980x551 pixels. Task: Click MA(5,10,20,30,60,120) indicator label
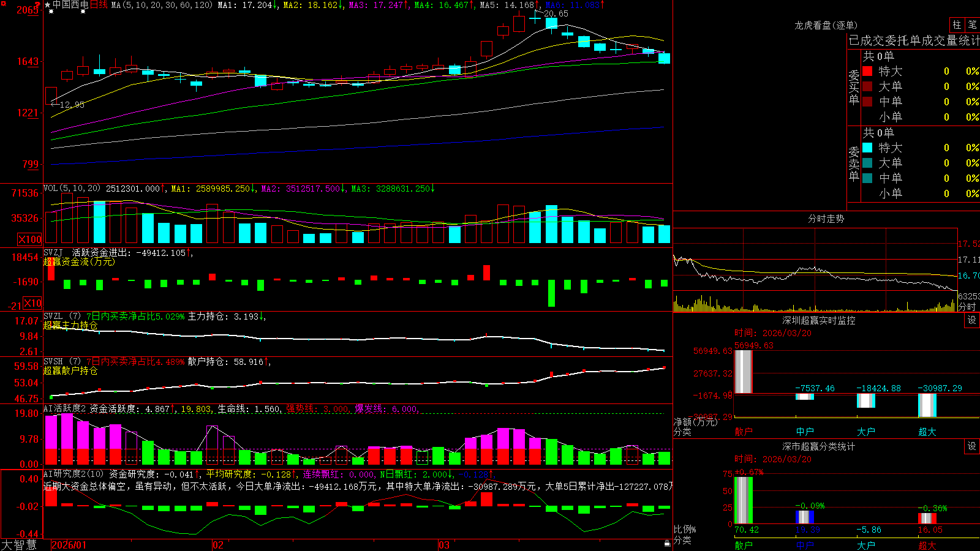162,5
